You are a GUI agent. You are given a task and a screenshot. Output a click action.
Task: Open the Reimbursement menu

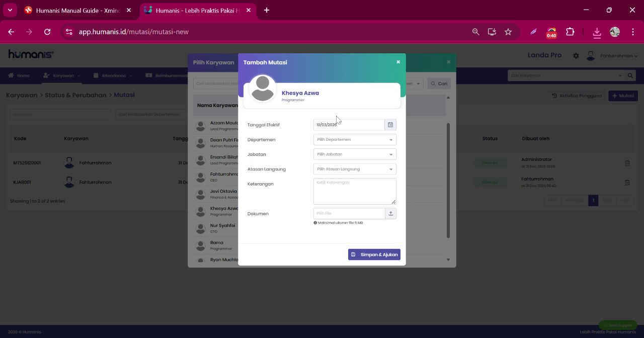[166, 75]
